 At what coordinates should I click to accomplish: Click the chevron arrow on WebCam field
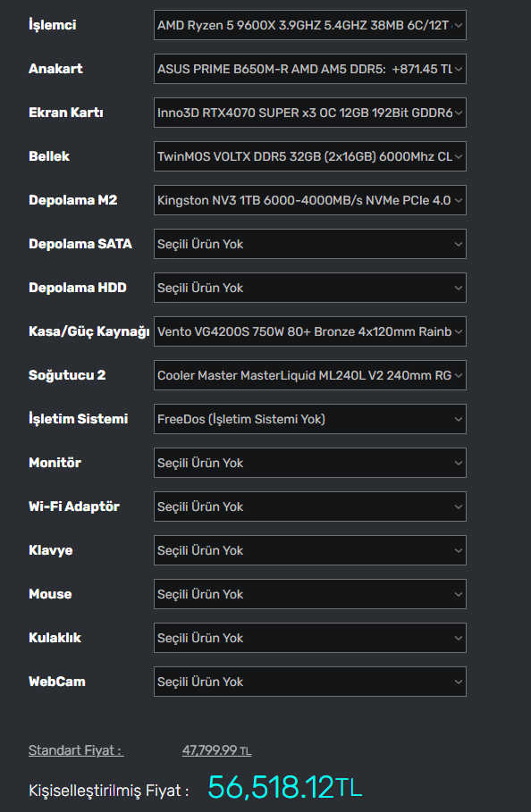pyautogui.click(x=458, y=682)
